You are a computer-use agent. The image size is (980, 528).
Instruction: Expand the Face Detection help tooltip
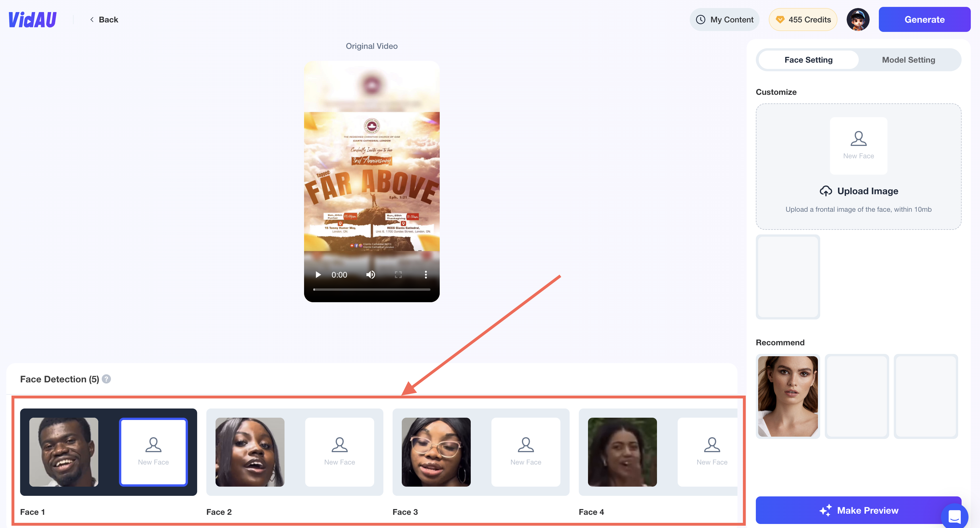pyautogui.click(x=107, y=378)
